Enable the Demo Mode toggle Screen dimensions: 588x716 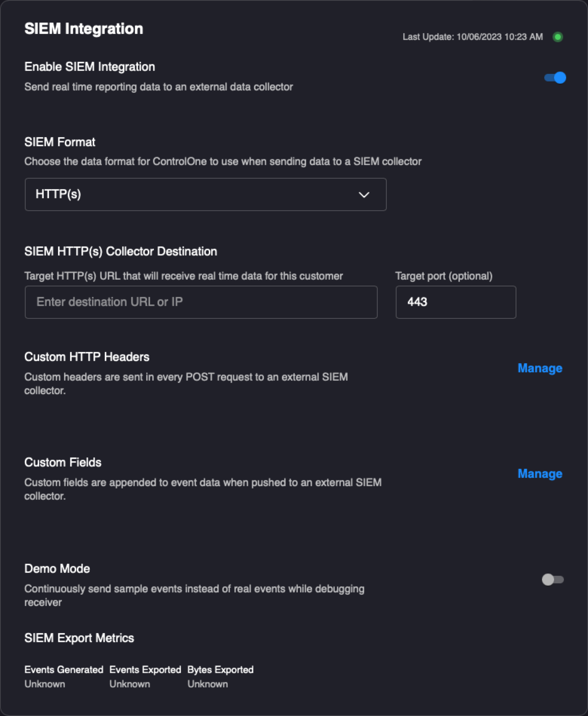(553, 580)
